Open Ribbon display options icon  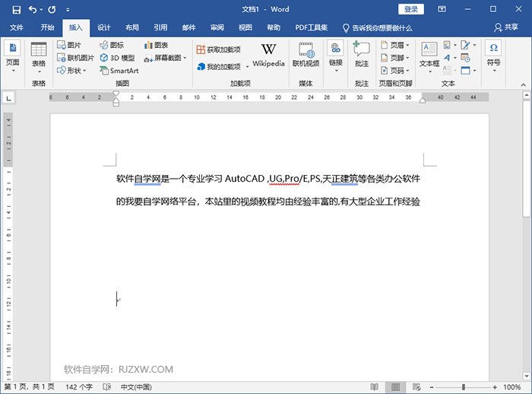tap(442, 9)
